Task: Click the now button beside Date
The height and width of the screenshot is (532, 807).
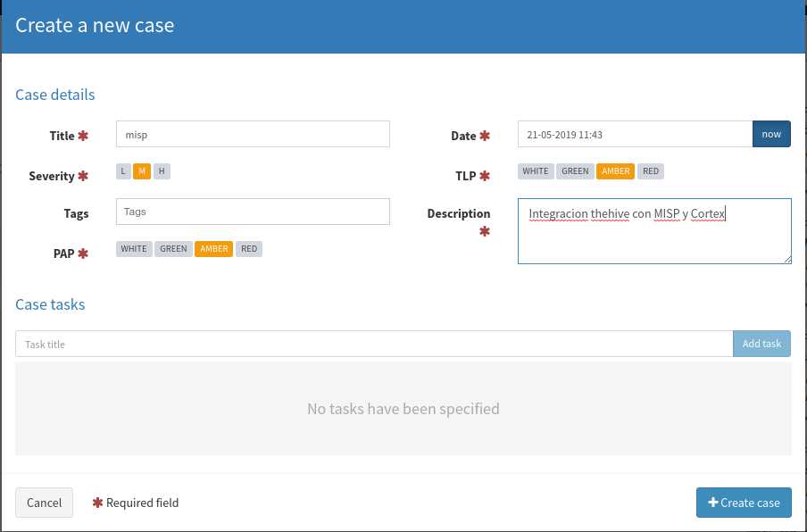Action: pos(771,133)
